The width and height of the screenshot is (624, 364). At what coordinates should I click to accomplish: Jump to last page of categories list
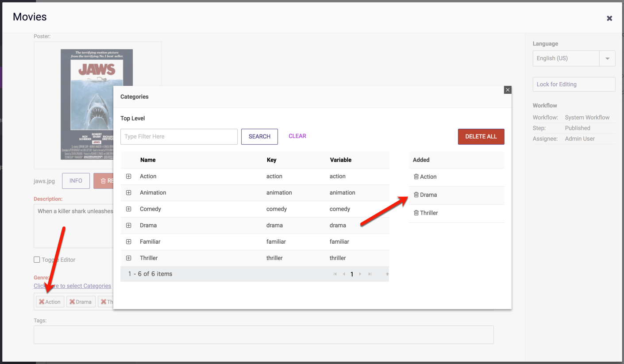tap(370, 274)
